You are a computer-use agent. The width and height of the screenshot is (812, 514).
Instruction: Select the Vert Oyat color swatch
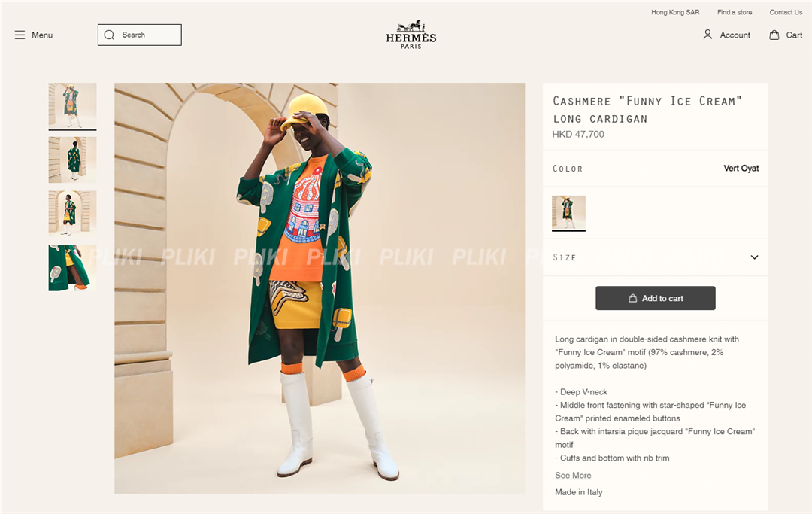click(568, 212)
